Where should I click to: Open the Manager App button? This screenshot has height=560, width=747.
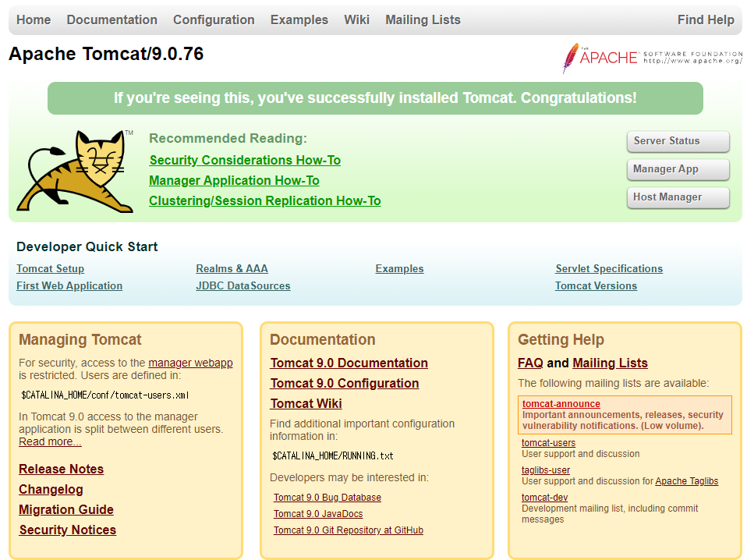coord(678,169)
